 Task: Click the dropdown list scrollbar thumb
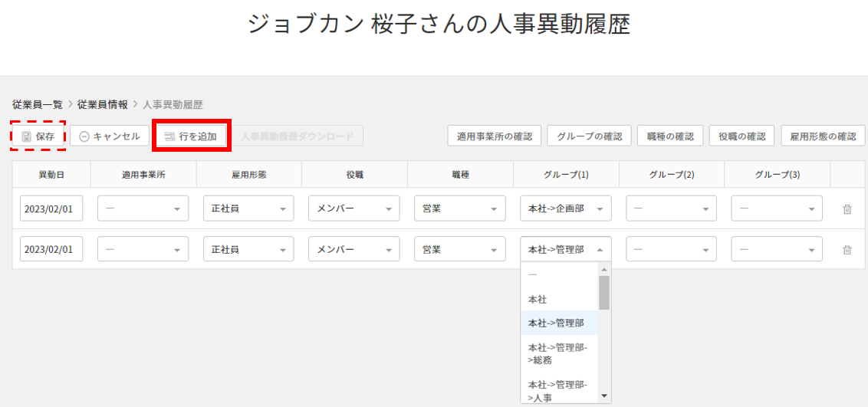click(604, 293)
